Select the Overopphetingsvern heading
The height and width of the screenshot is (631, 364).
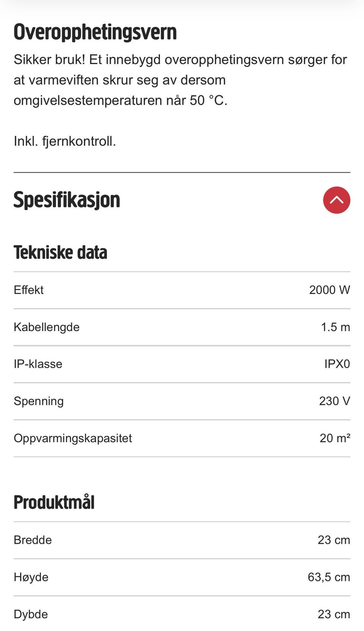(x=95, y=32)
